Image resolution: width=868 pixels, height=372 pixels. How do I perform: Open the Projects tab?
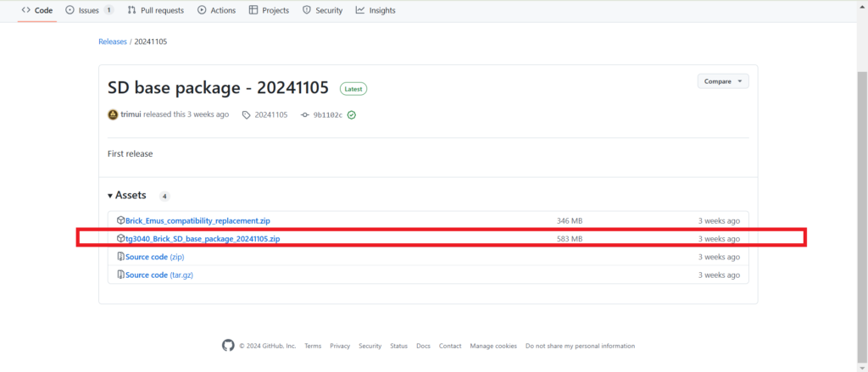click(269, 10)
